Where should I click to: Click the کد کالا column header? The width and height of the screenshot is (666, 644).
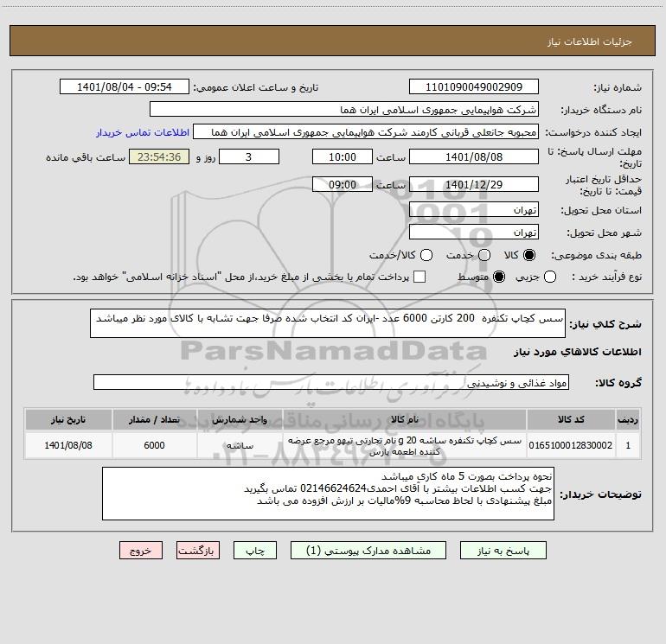[571, 419]
